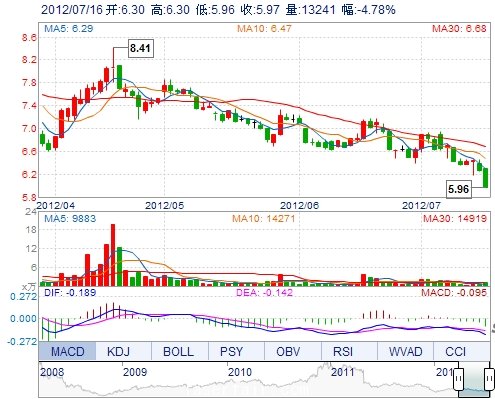Switch to the MACD indicator tab
Screen dimensions: 495x399
click(x=67, y=352)
